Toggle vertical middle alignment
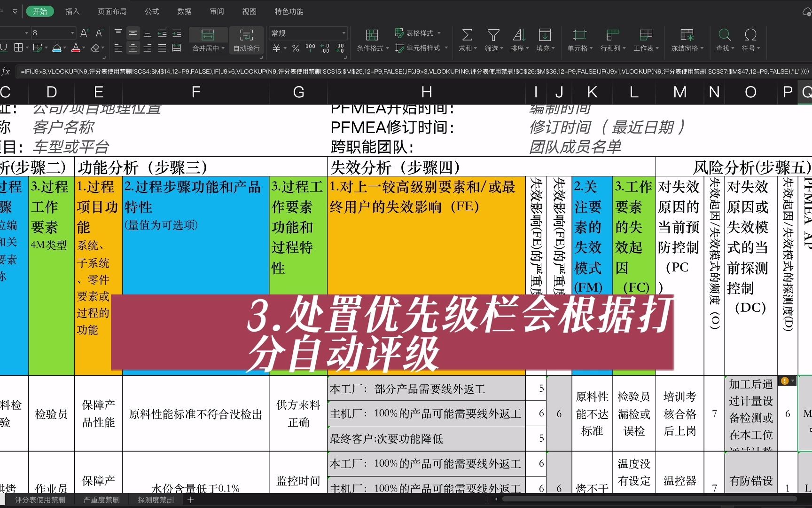The height and width of the screenshot is (508, 812). point(133,33)
